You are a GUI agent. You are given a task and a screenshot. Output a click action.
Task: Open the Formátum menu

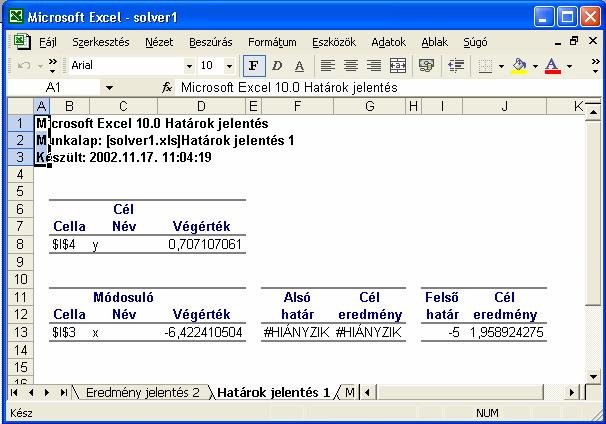click(272, 42)
